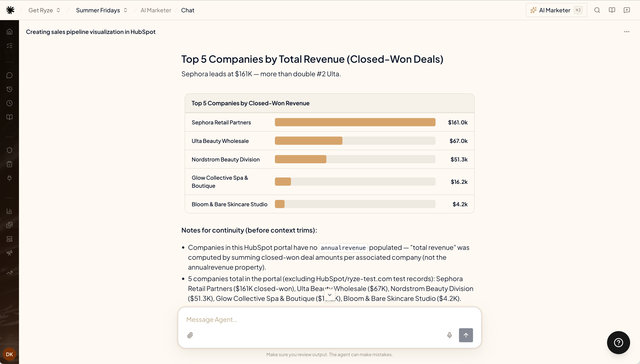Screen dimensions: 640x364
Task: Click the chat title 'Creating sales pipeline visualization in HubSpot'
Action: tap(91, 32)
